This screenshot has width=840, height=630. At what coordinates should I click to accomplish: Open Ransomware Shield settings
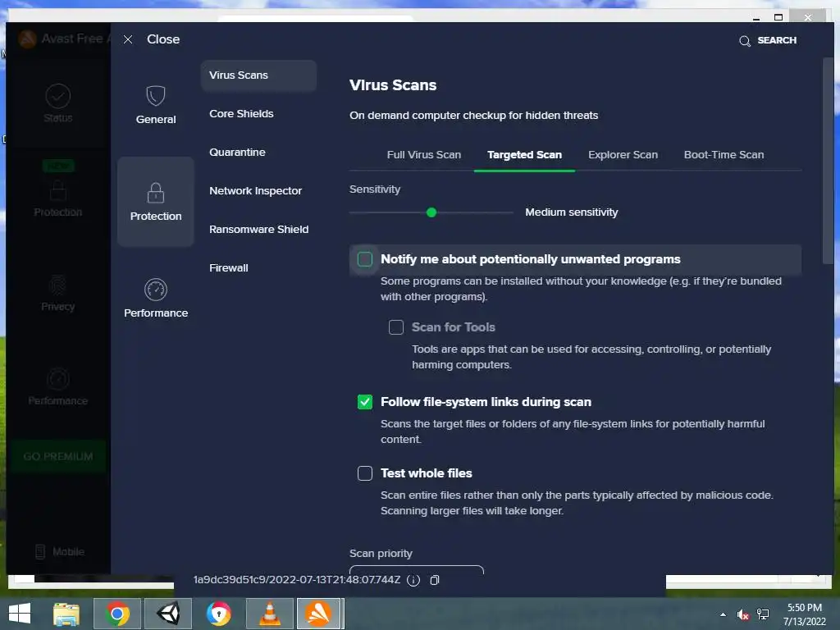point(258,230)
